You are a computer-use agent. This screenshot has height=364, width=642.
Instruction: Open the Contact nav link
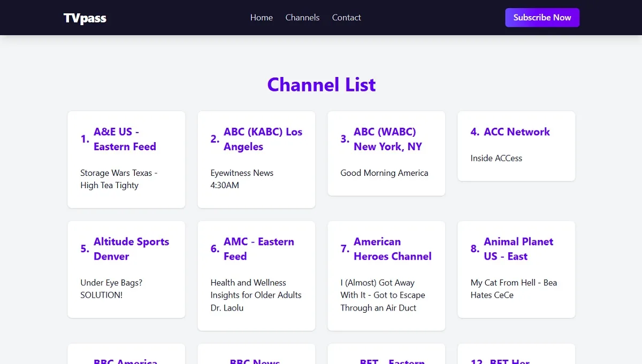coord(347,18)
